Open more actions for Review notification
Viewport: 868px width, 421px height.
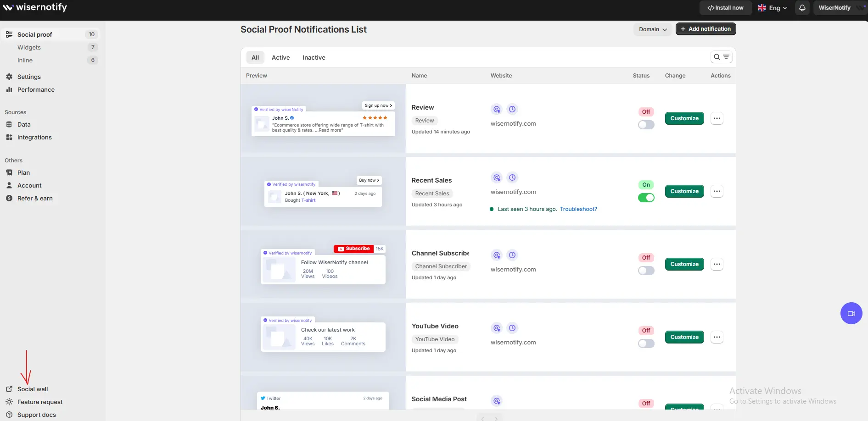coord(717,118)
